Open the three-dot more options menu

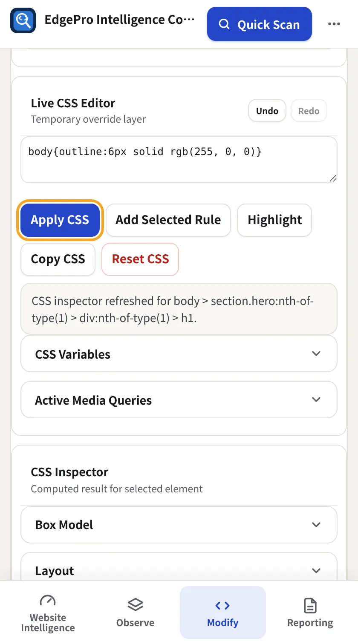[334, 24]
